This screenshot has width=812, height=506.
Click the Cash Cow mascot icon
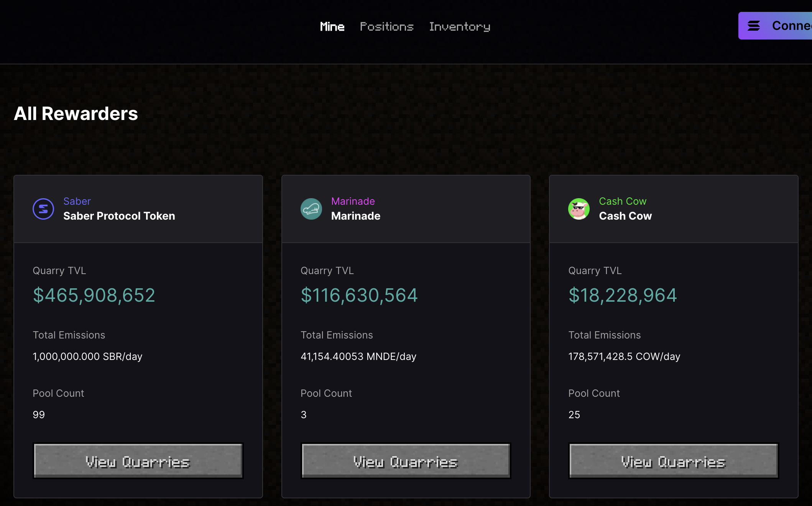point(579,209)
